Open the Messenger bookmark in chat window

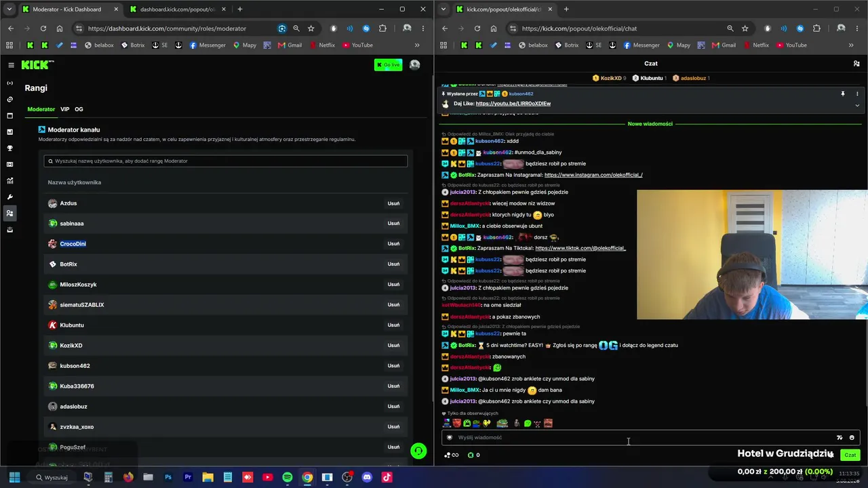pos(641,45)
